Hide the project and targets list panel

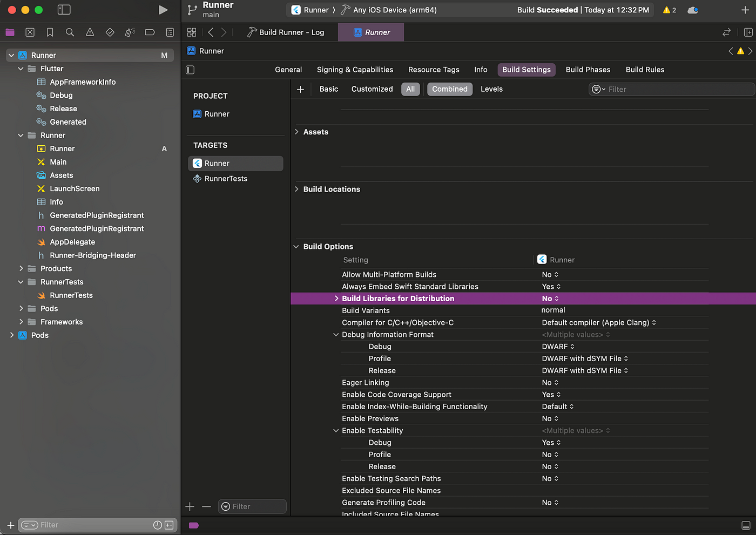190,70
